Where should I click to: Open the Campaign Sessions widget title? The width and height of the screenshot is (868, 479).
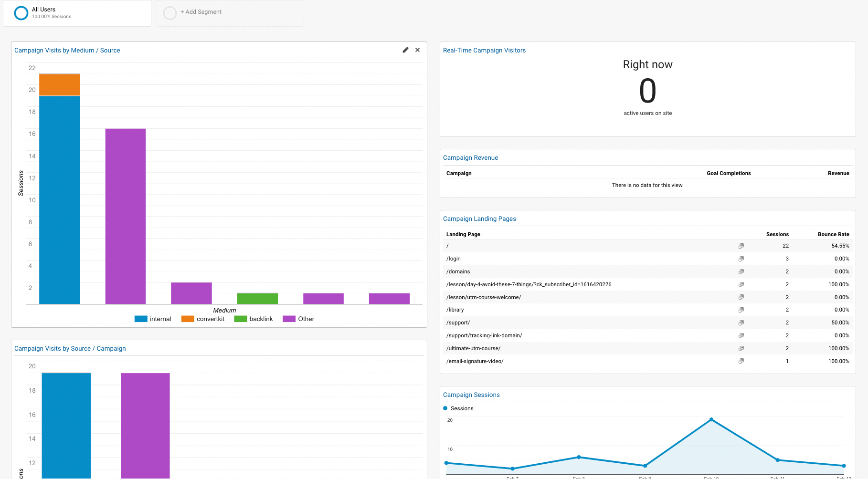[471, 395]
